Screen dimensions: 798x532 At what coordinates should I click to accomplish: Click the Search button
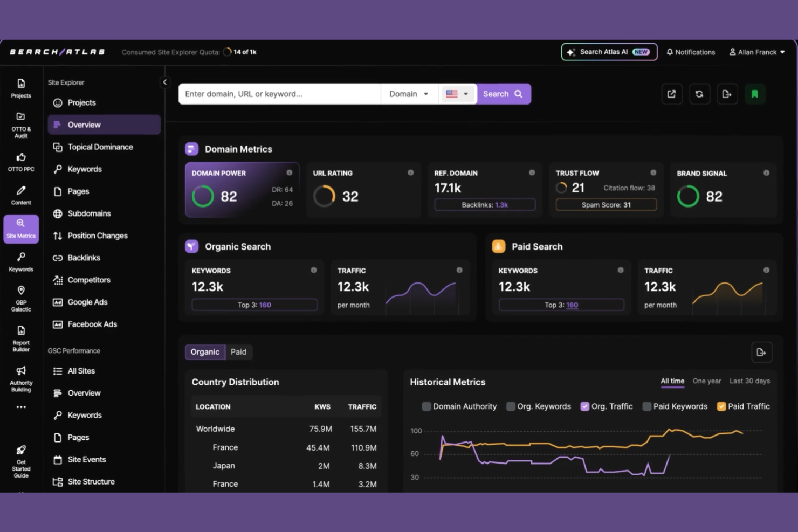(x=503, y=93)
